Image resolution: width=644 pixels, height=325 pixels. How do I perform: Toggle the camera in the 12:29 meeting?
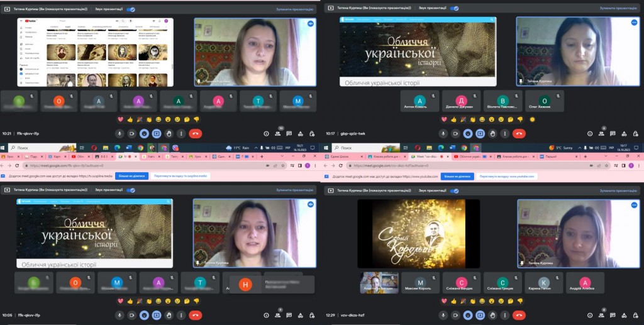click(x=455, y=315)
